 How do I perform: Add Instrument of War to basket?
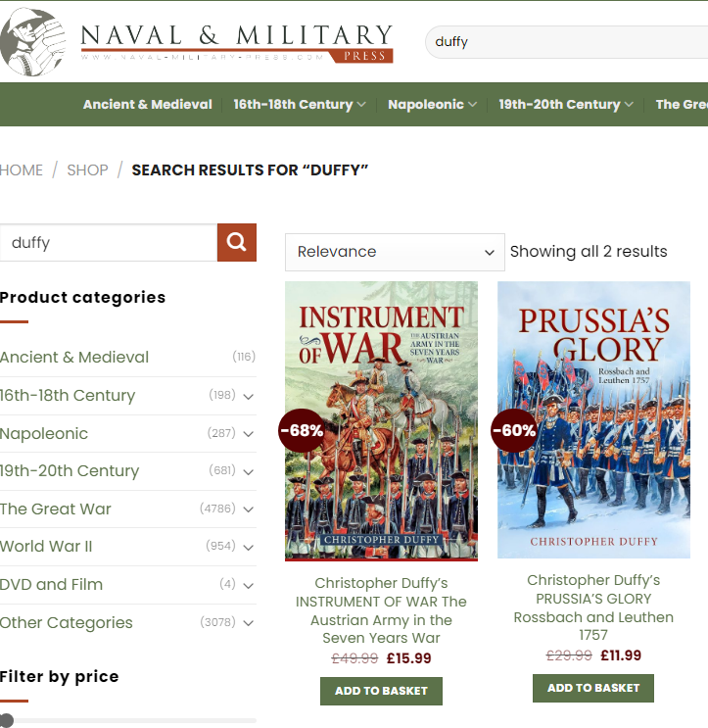381,691
